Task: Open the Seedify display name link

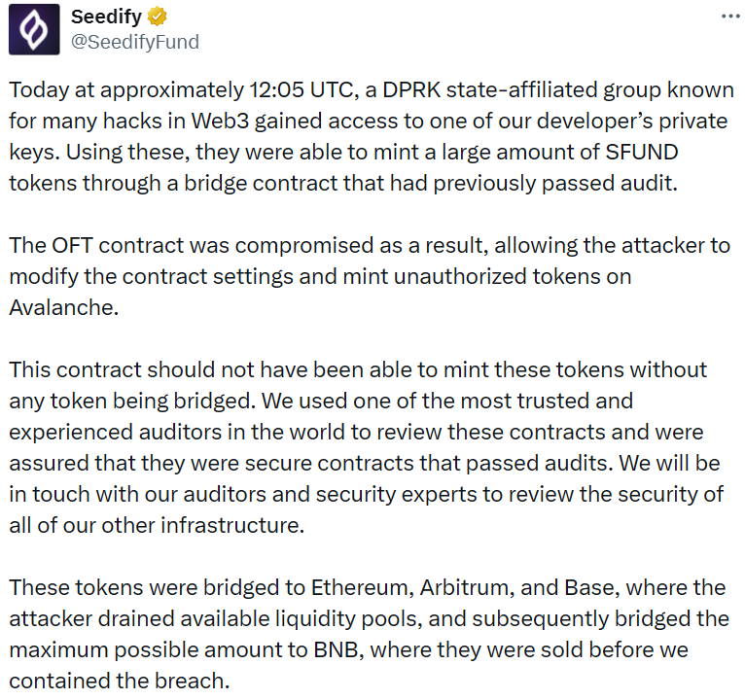Action: [106, 17]
